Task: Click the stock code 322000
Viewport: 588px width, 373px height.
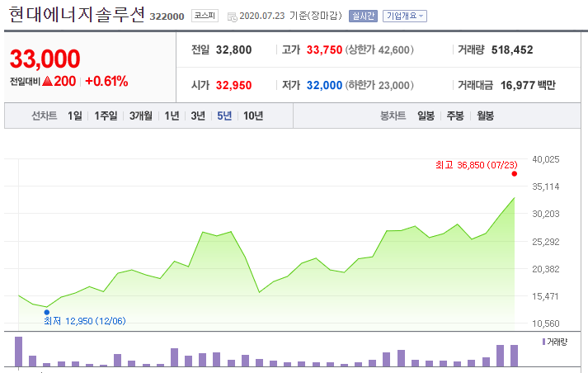Action: point(167,17)
